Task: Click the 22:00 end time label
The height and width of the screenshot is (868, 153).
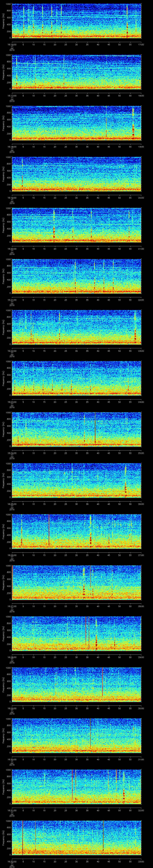Action: (x=141, y=300)
